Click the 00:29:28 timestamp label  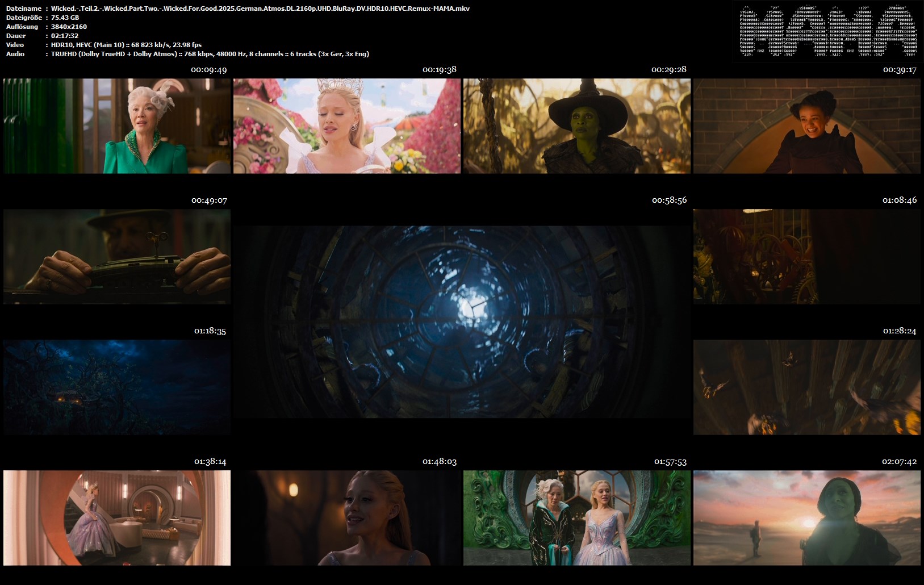click(x=669, y=70)
